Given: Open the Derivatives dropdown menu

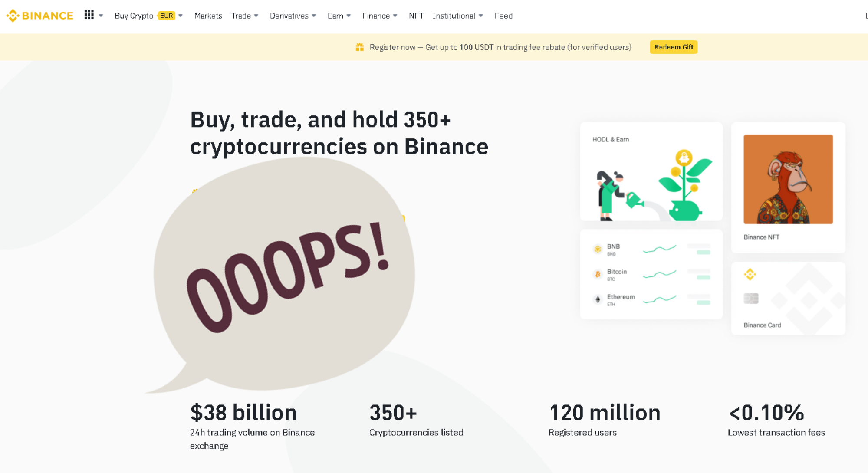Looking at the screenshot, I should coord(289,16).
